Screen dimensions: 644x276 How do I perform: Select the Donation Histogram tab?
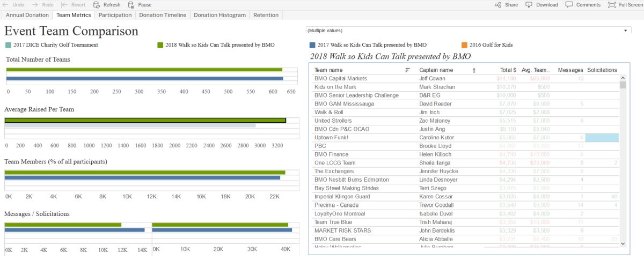[220, 15]
